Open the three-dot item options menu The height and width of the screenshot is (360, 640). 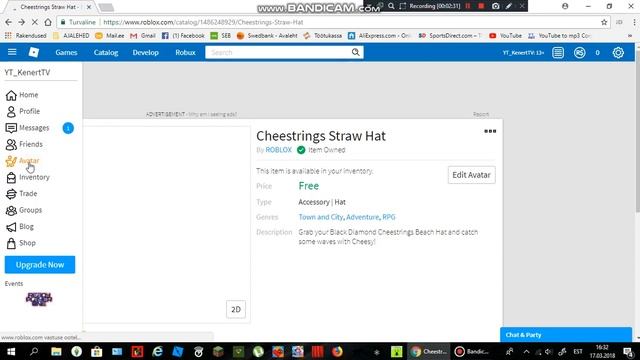pyautogui.click(x=490, y=131)
